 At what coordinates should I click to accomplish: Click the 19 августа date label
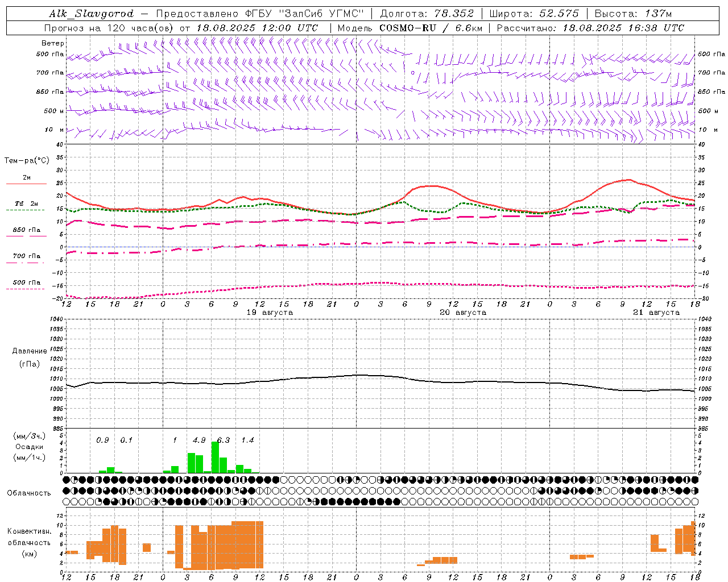point(270,313)
